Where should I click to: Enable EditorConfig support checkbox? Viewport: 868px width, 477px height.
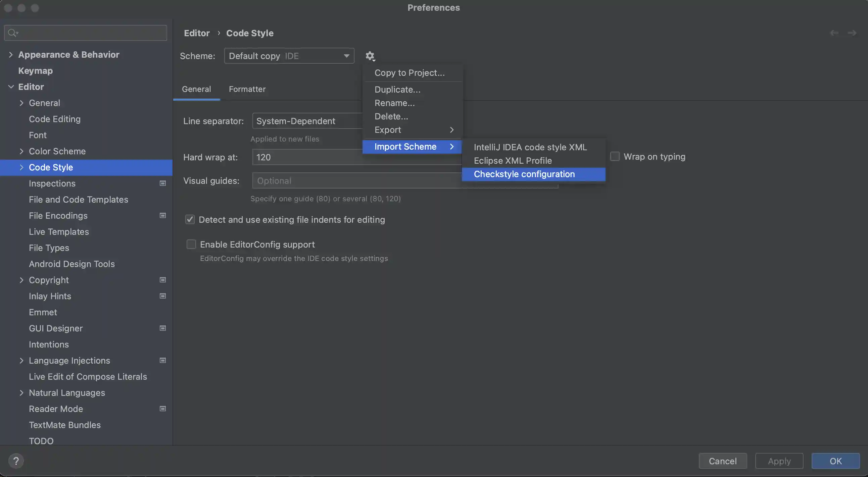pyautogui.click(x=191, y=245)
